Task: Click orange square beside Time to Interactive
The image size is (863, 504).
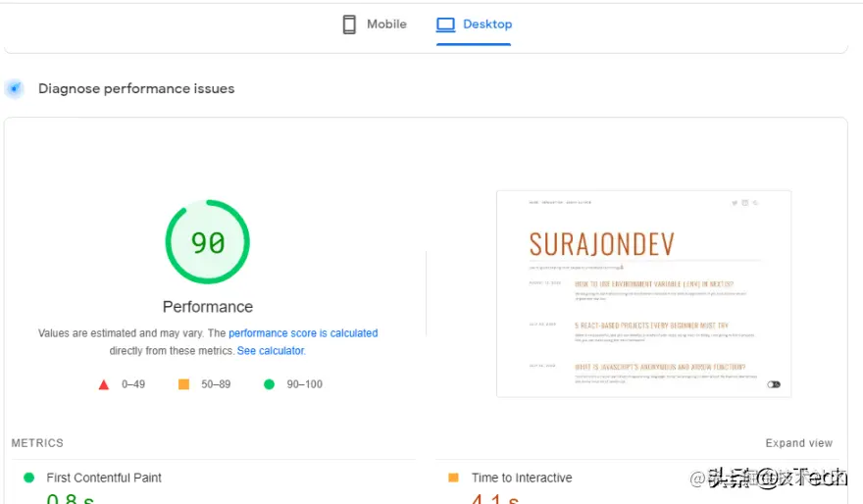Action: [453, 478]
